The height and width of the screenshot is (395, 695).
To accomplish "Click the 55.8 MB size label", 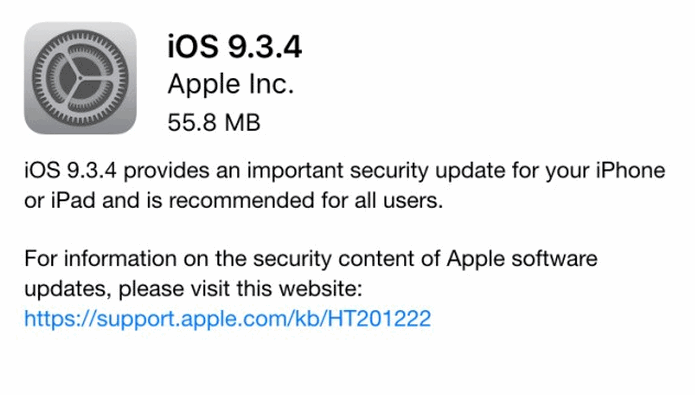I will point(214,123).
